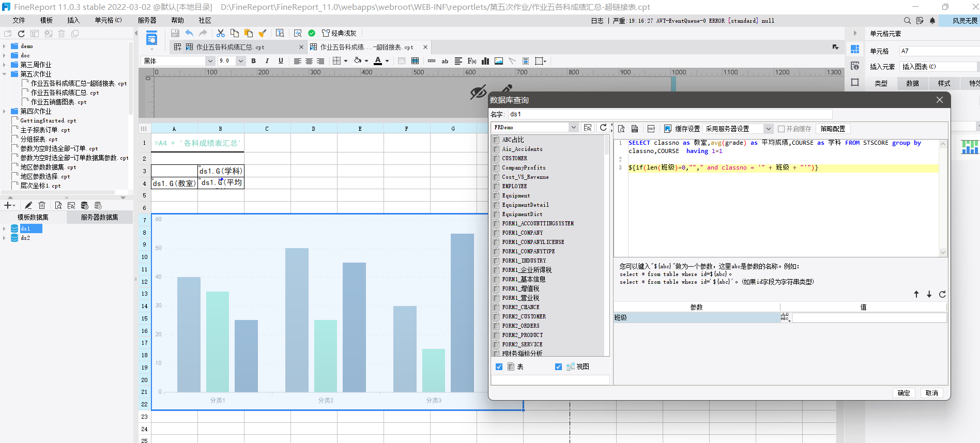Click the 经典浅灰 theme button
980x443 pixels.
click(x=340, y=33)
